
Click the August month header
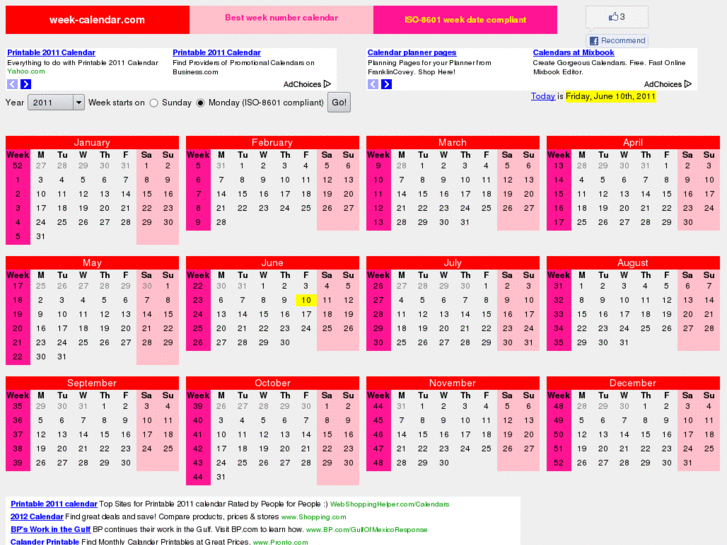coord(633,263)
